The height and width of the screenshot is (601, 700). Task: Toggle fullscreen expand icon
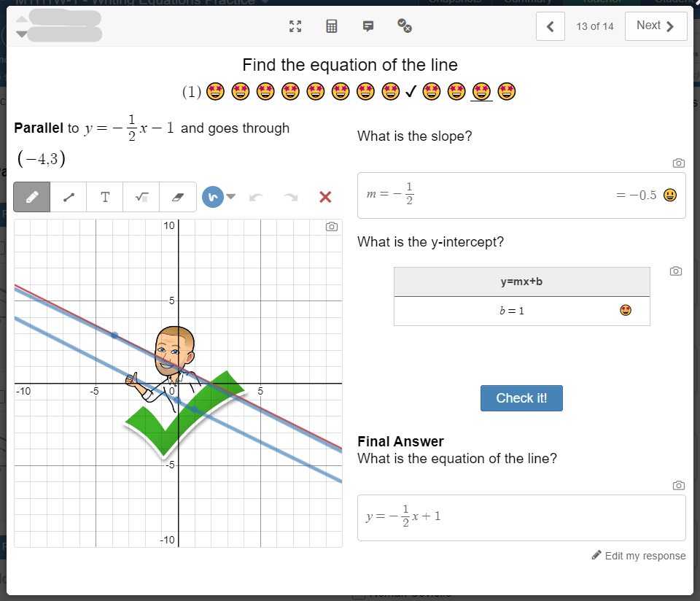[x=295, y=26]
